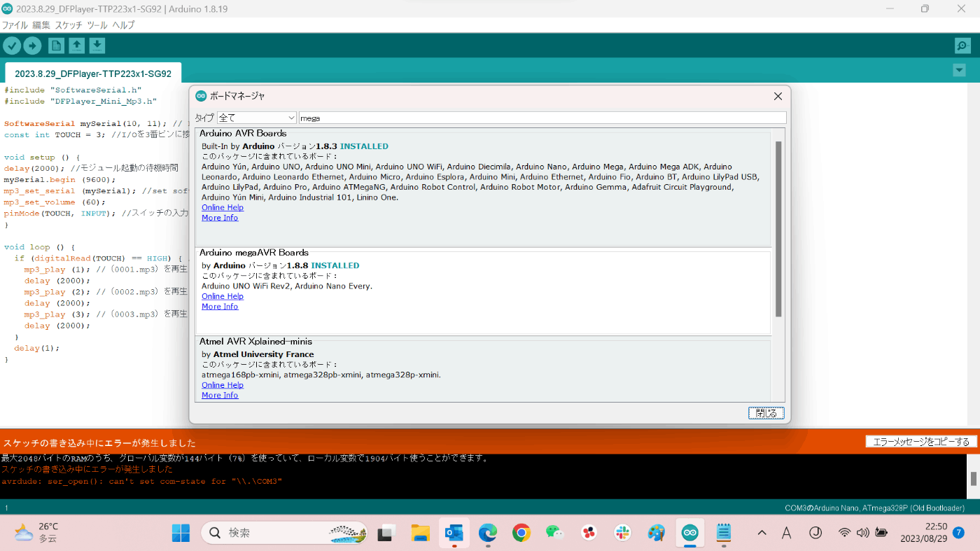
Task: Close the Board Manager with the X button
Action: coord(778,96)
